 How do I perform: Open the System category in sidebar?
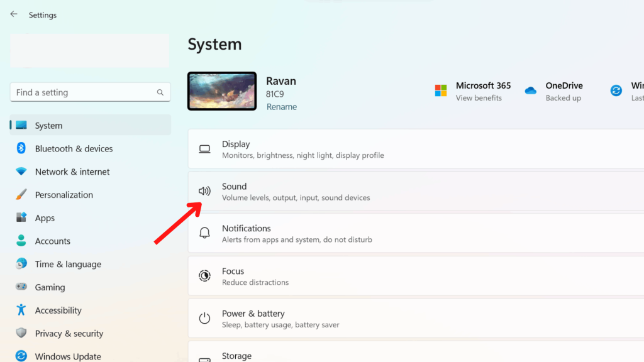coord(91,125)
